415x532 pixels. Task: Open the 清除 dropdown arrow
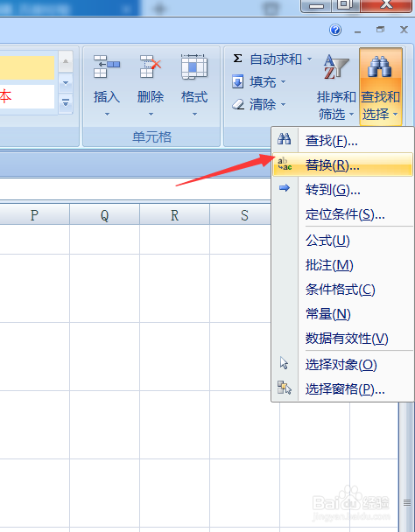point(283,104)
